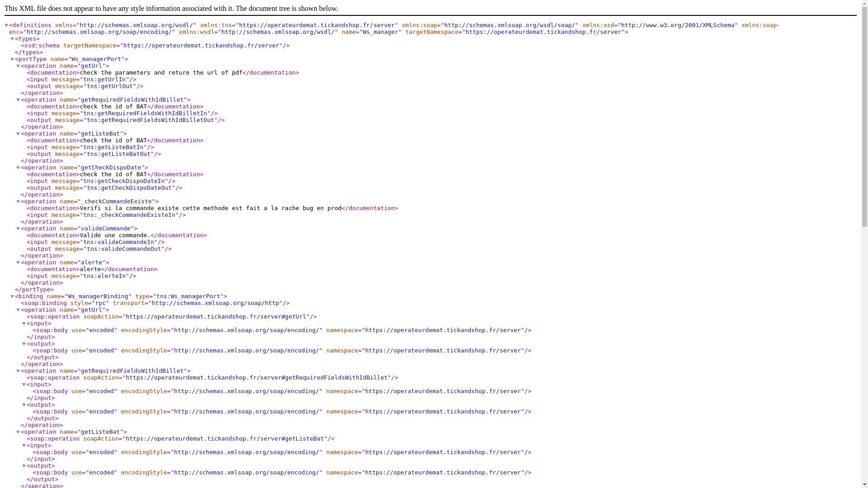This screenshot has height=488, width=868.
Task: Collapse the first getUrl operation under portType
Action: (x=18, y=66)
